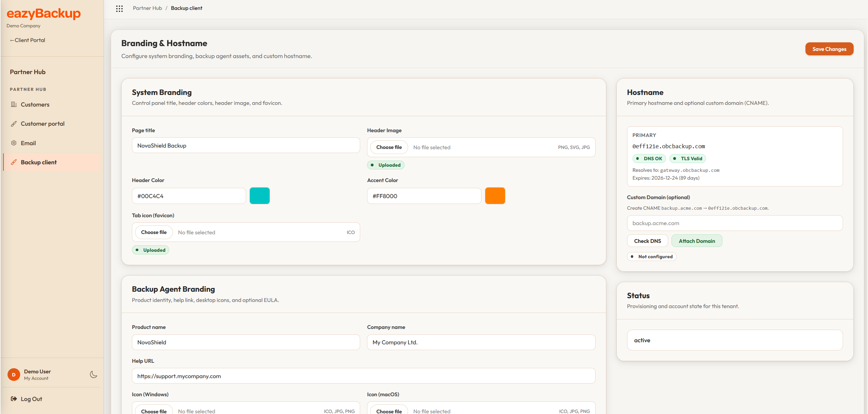
Task: Open the apps grid menu icon
Action: click(x=119, y=9)
